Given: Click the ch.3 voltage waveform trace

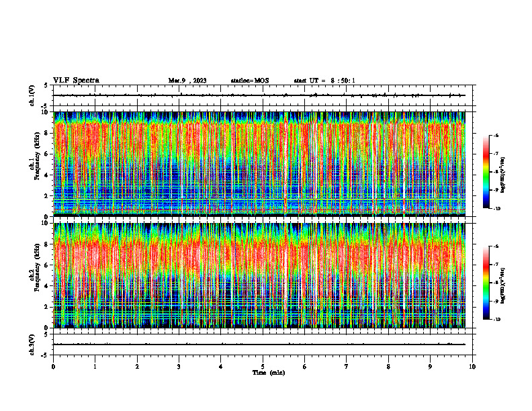Looking at the screenshot, I should tap(259, 345).
